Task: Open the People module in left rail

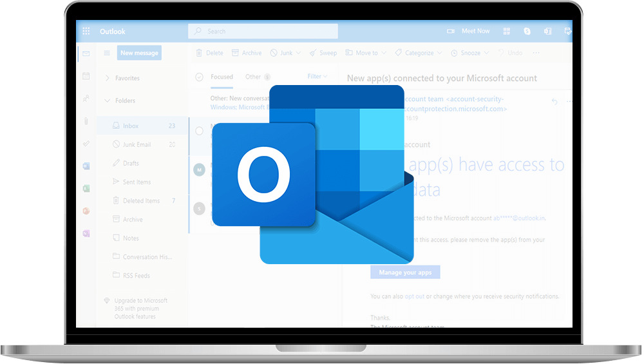Action: [86, 99]
